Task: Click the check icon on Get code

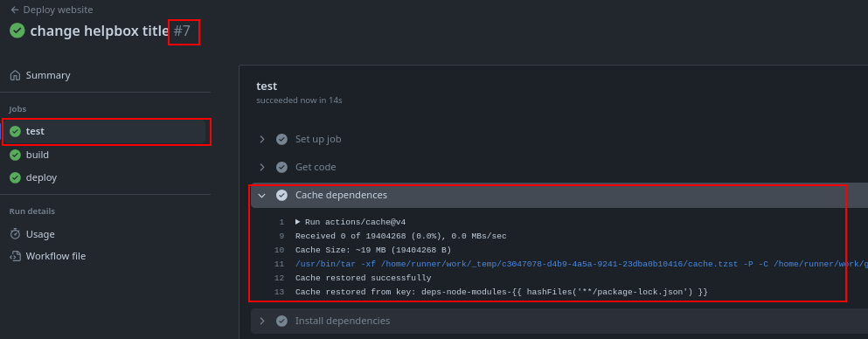Action: tap(281, 167)
